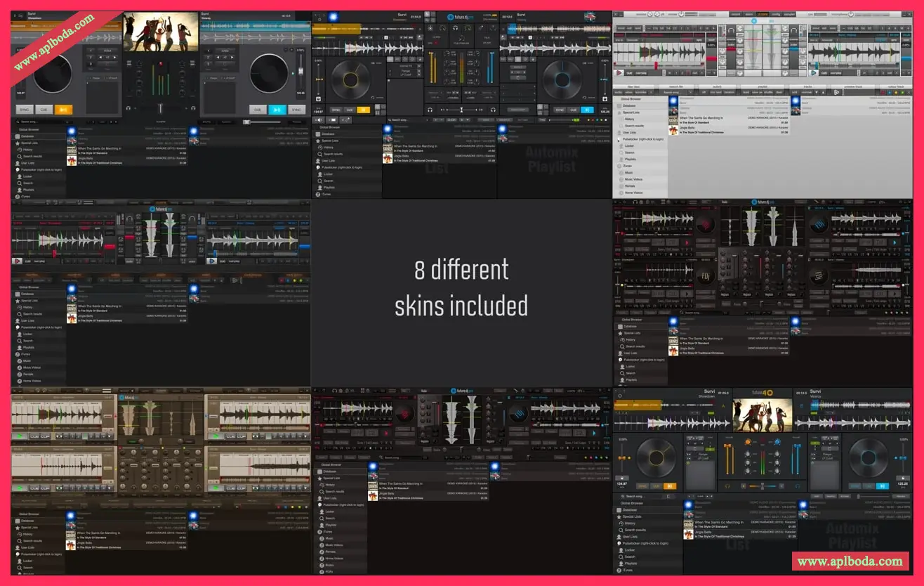
Task: Expand iTunes in the light gray skin browser
Action: (619, 165)
